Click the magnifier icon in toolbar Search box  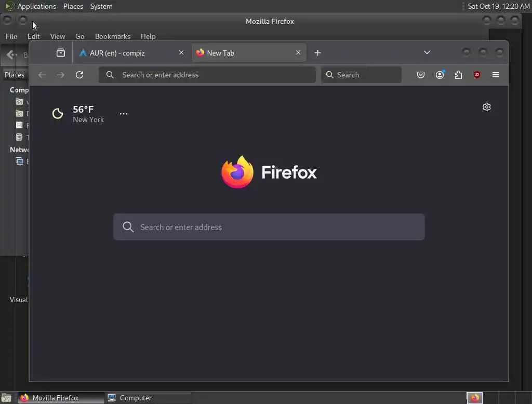point(329,75)
